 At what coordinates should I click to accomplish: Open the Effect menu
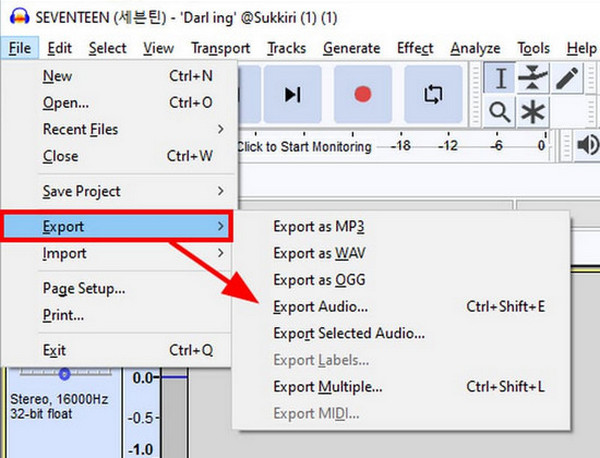coord(415,48)
